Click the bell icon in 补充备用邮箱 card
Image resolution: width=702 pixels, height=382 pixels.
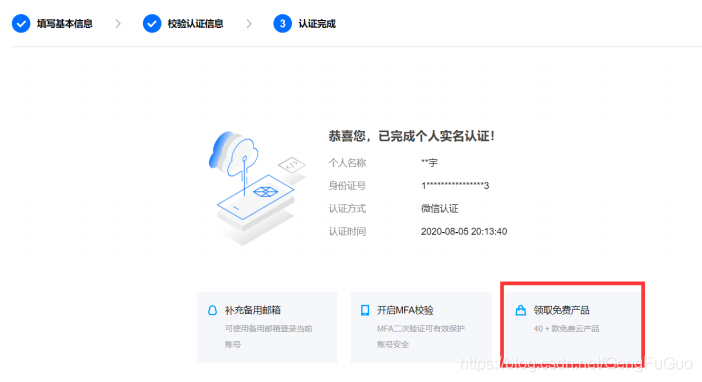212,310
